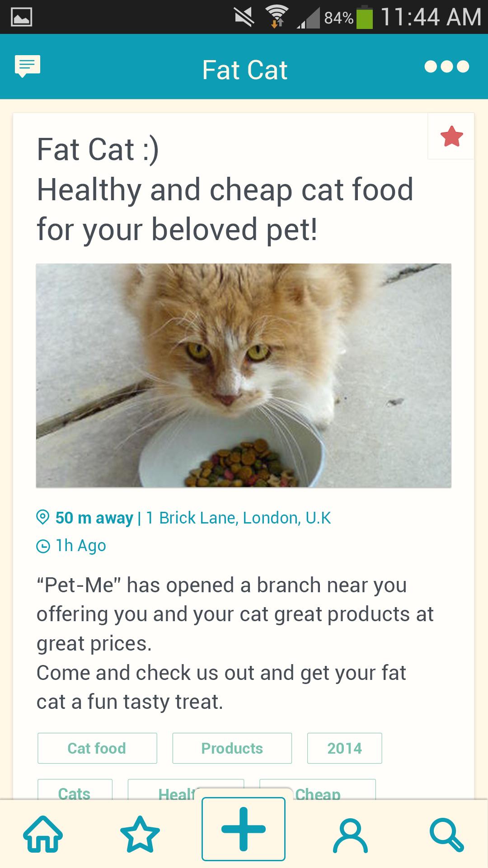Screen dimensions: 488x868
Task: View the cat food photo
Action: [x=244, y=375]
